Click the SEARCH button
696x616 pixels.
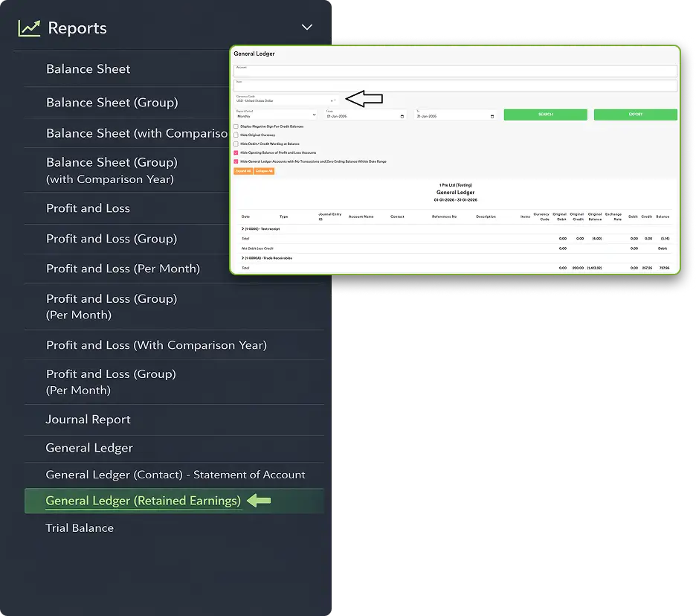coord(545,115)
